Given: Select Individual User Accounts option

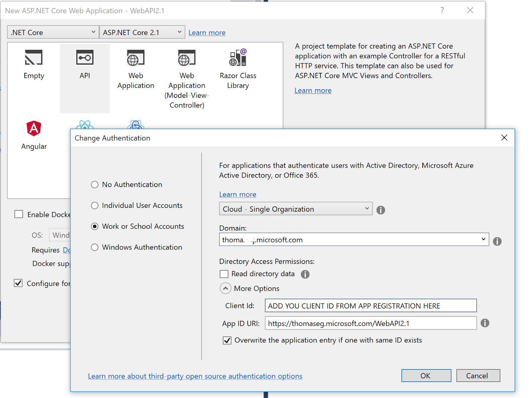Looking at the screenshot, I should [x=95, y=206].
